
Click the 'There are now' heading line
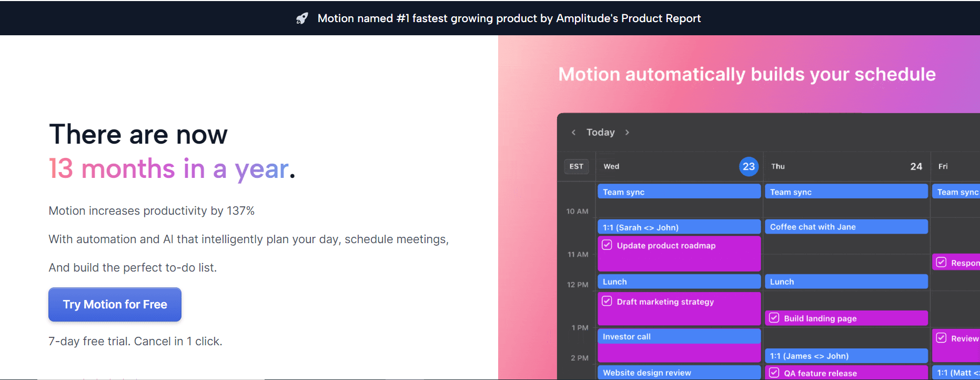(138, 134)
